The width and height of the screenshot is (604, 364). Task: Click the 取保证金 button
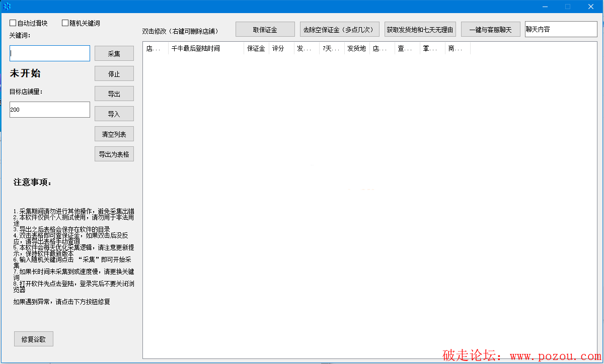coord(265,30)
